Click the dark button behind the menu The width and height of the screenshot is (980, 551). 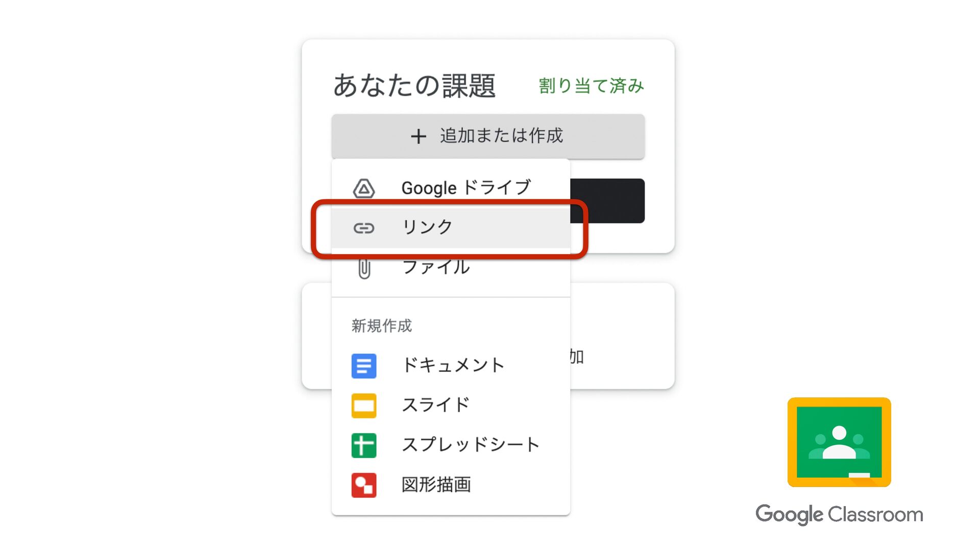pyautogui.click(x=607, y=201)
